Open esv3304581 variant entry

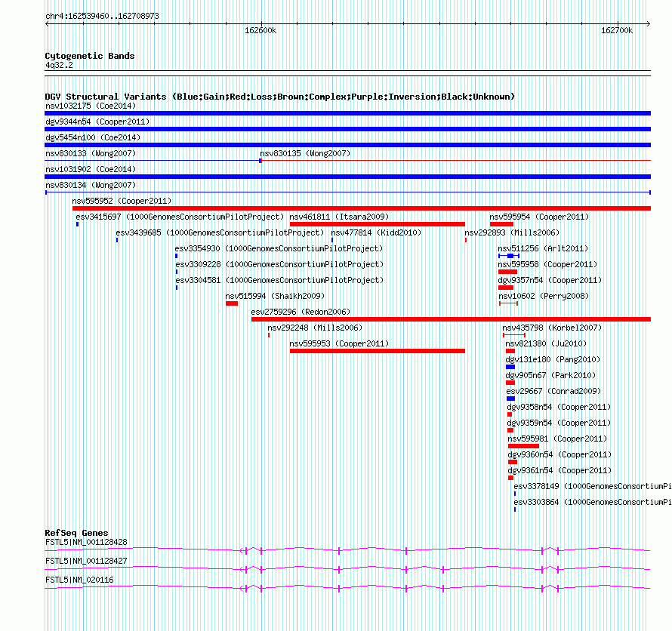(279, 280)
